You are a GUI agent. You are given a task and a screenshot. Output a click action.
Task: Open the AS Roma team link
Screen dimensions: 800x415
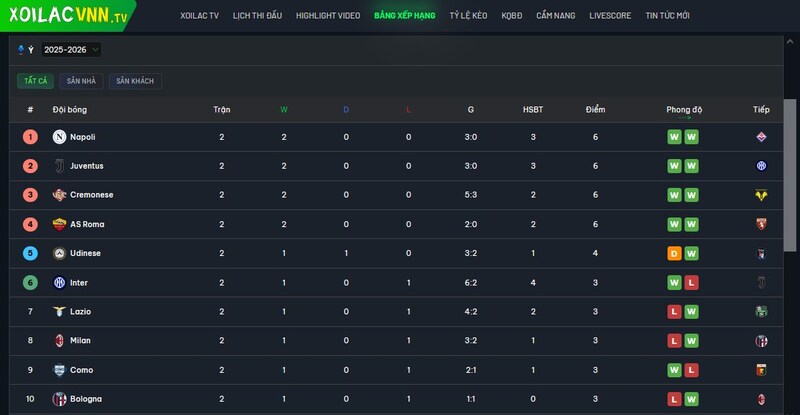tap(87, 224)
